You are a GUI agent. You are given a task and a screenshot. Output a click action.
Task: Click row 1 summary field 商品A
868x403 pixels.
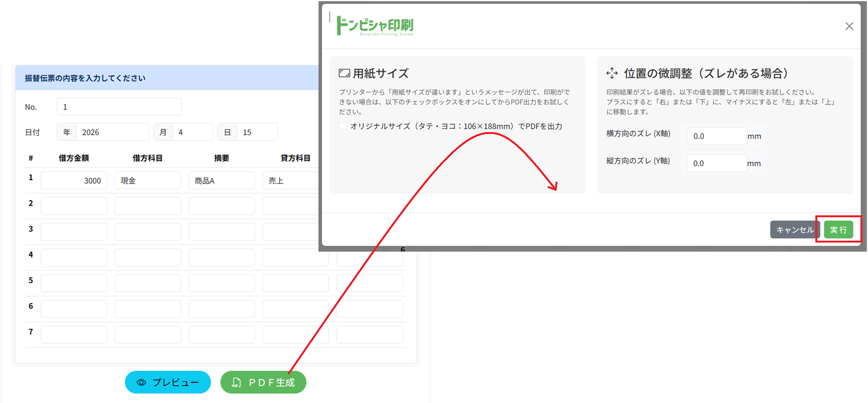[221, 181]
